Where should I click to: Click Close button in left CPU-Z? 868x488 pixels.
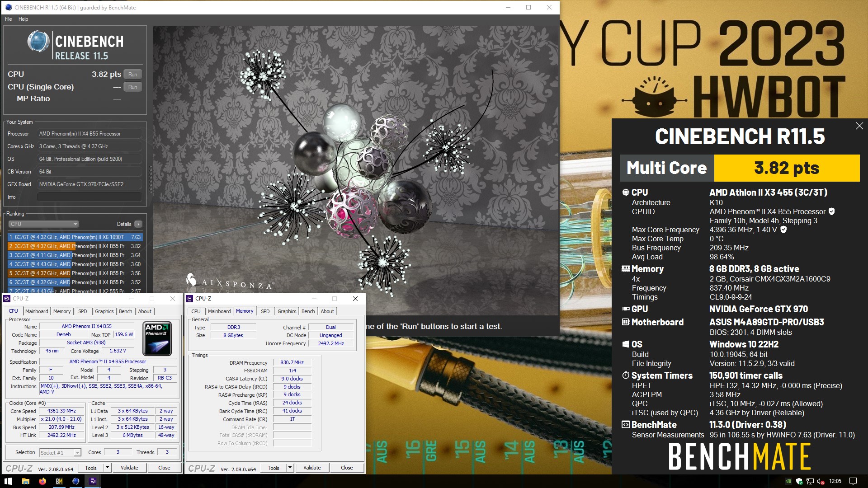click(x=165, y=468)
